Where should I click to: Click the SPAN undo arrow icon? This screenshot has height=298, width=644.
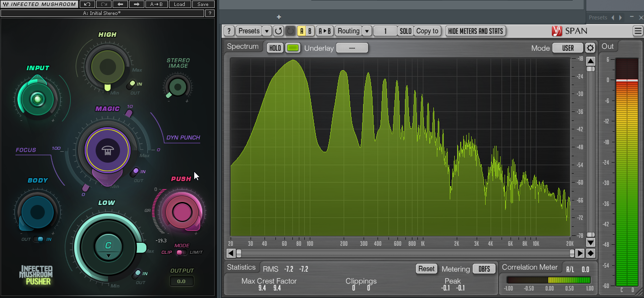278,31
